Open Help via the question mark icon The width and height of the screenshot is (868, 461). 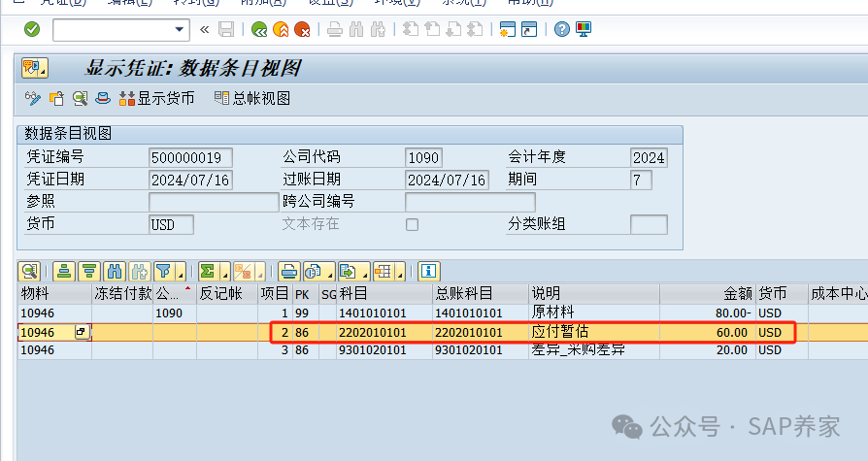coord(562,29)
